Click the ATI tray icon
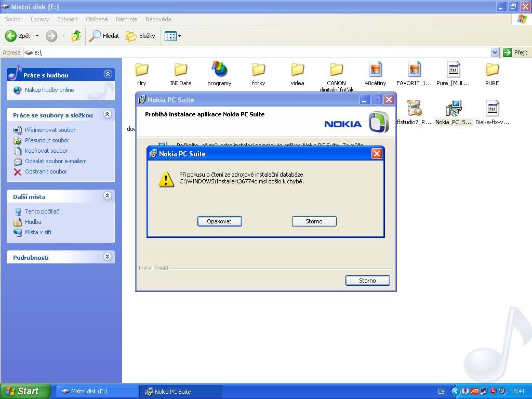The height and width of the screenshot is (399, 532). 474,391
